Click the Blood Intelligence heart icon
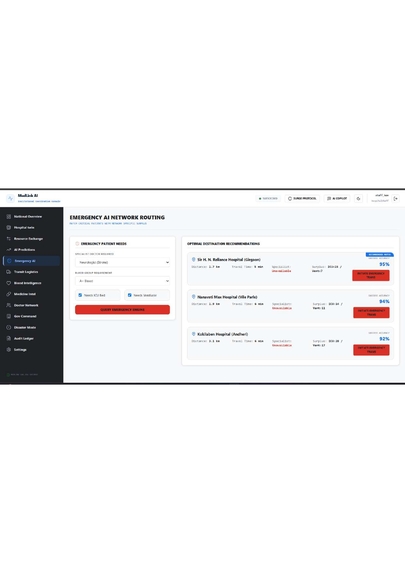The height and width of the screenshot is (573, 405). (9, 283)
